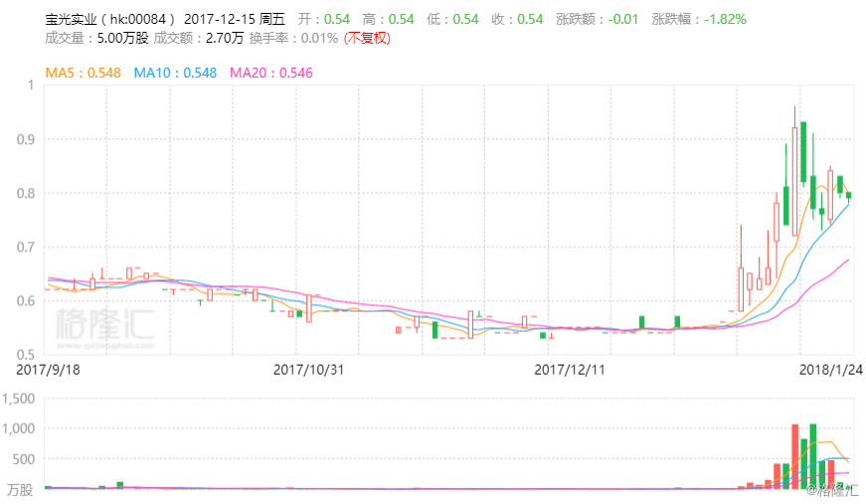Viewport: 866px width, 504px height.
Task: Click the 0.7 price axis label
Action: click(x=26, y=247)
